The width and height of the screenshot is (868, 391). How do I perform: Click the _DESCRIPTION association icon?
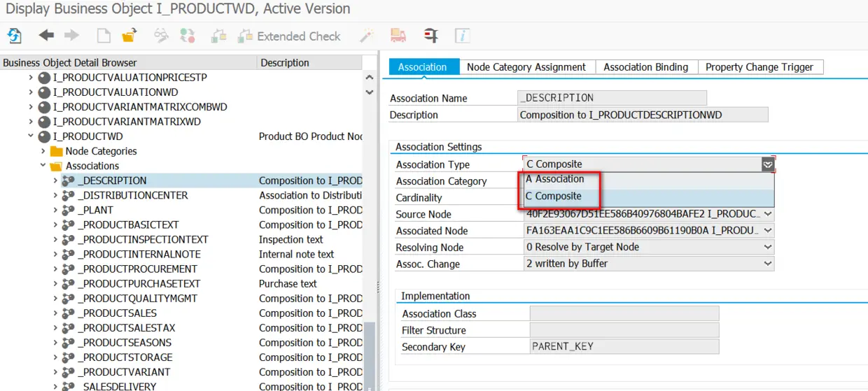point(69,180)
